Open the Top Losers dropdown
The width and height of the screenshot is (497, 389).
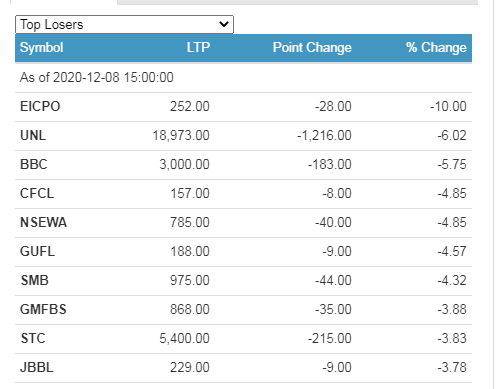click(x=124, y=24)
